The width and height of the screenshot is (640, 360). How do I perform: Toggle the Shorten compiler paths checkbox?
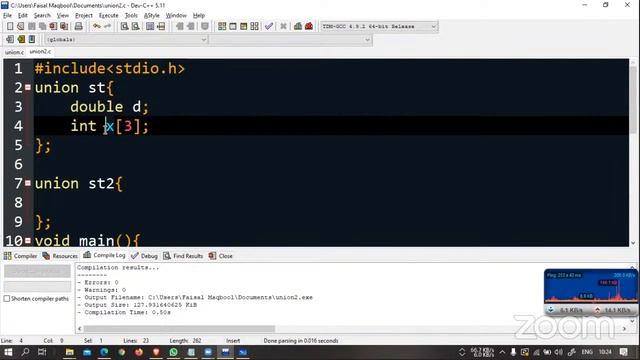pos(7,299)
